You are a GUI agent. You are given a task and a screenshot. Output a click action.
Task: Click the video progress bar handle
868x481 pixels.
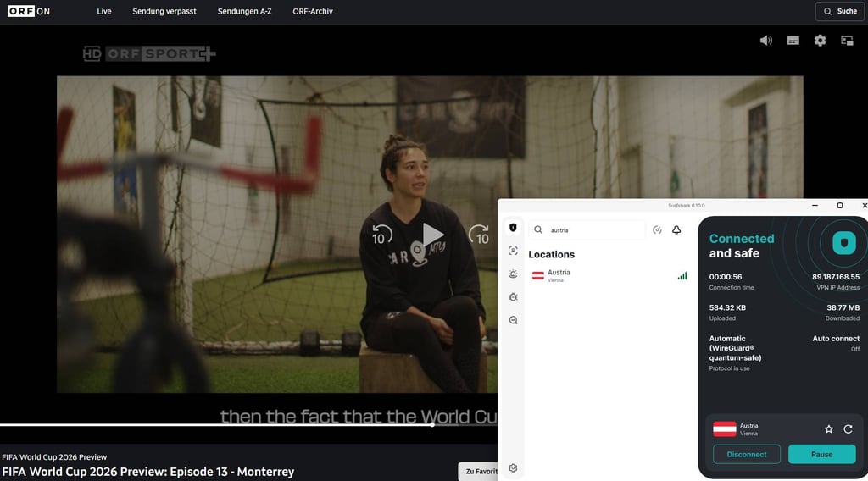pyautogui.click(x=431, y=424)
